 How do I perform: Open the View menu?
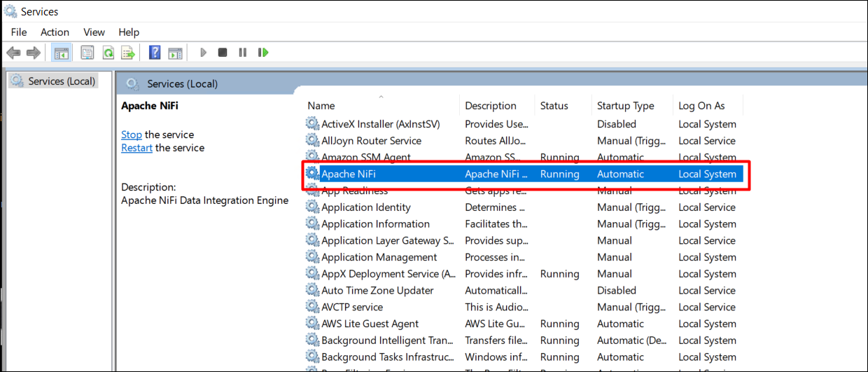(94, 32)
